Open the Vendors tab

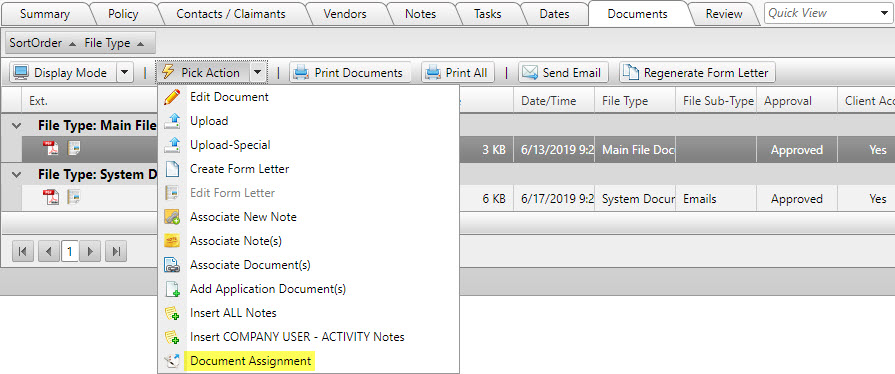click(345, 14)
